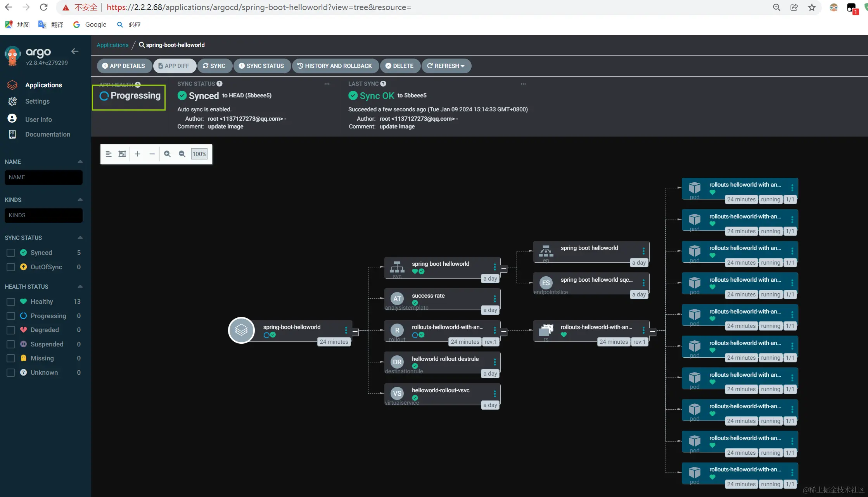868x497 pixels.
Task: Go to Applications breadcrumb link
Action: 112,45
